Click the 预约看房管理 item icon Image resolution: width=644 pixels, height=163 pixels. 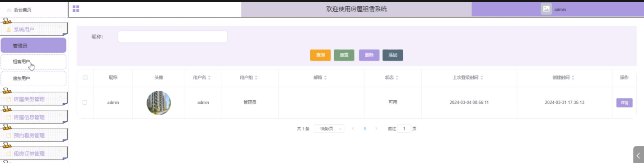click(9, 135)
